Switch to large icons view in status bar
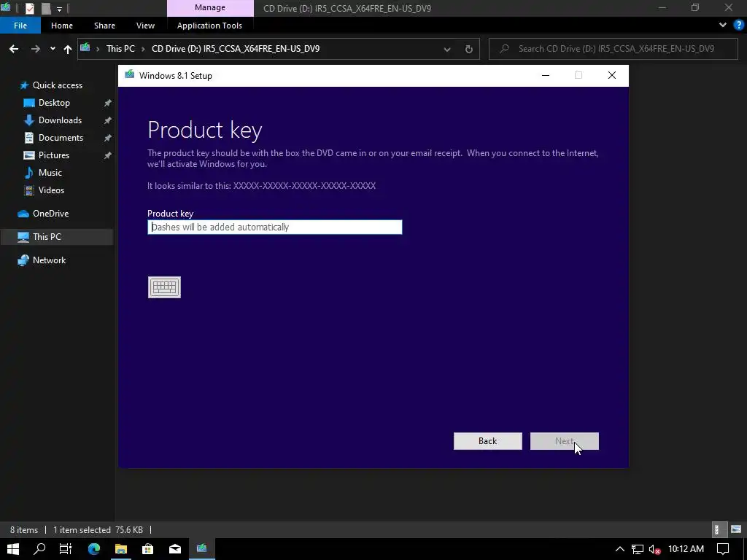Screen dimensions: 747x560 point(736,529)
